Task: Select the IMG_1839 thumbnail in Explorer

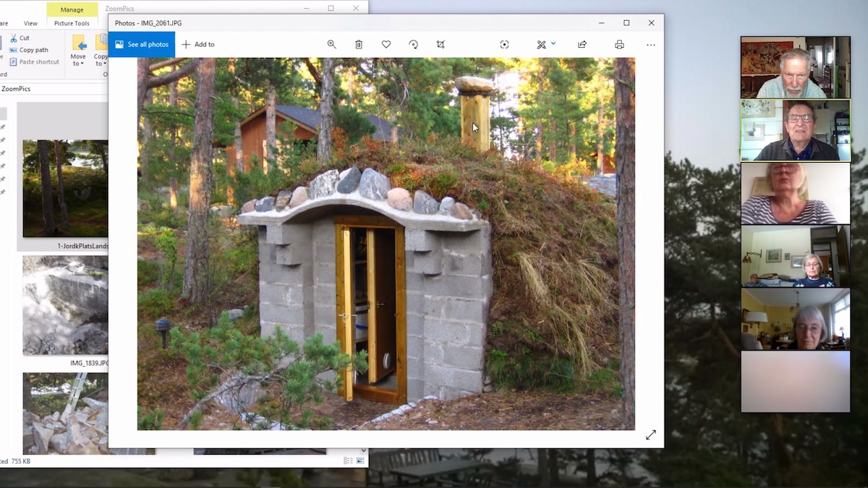Action: coord(65,305)
